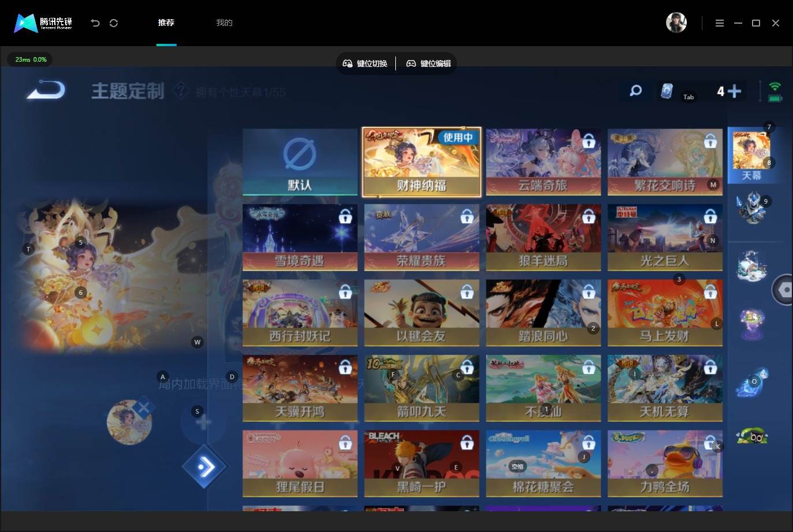This screenshot has height=532, width=793.
Task: Open the 踏浪同心 theme card
Action: [x=543, y=313]
